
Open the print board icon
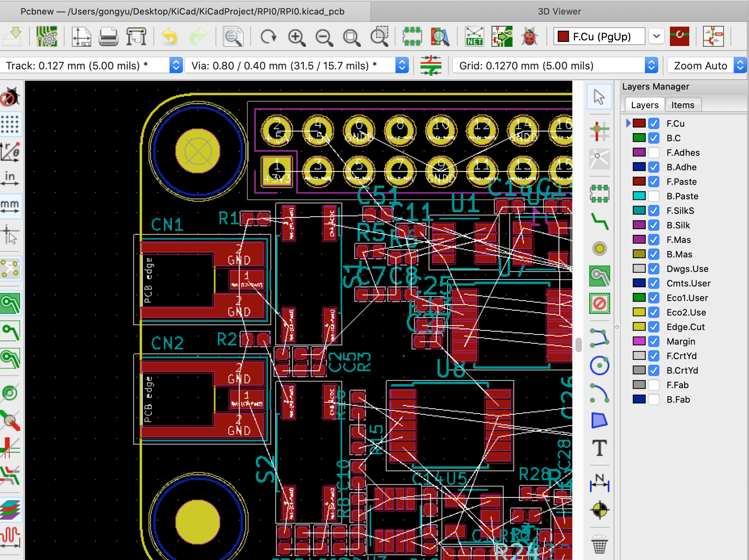pos(108,37)
